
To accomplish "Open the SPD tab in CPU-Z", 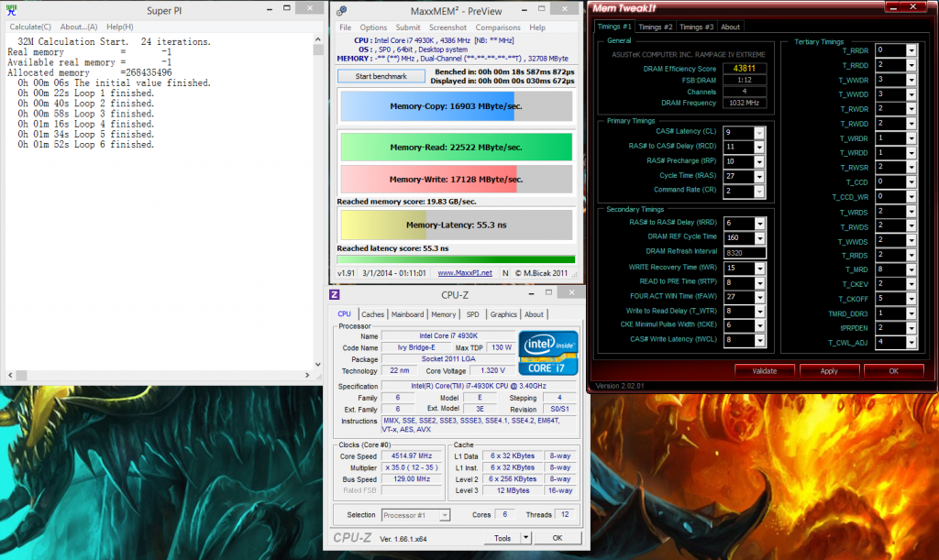I will point(473,314).
